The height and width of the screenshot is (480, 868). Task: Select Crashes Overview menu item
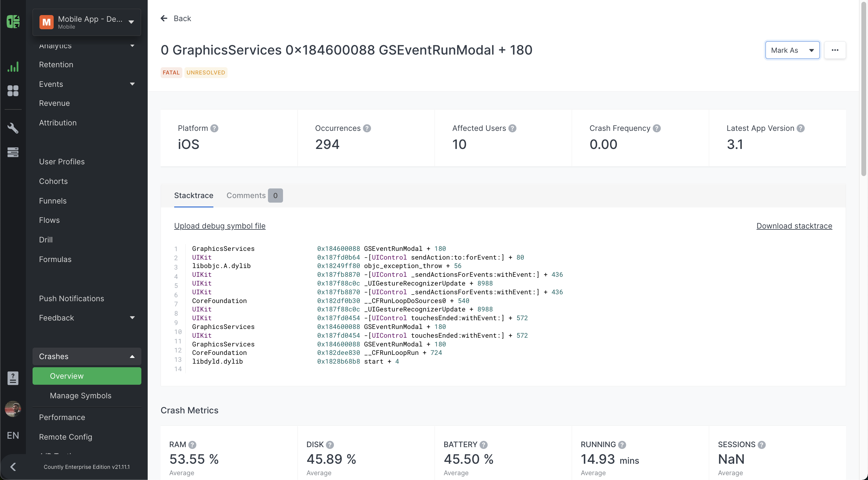(x=87, y=376)
